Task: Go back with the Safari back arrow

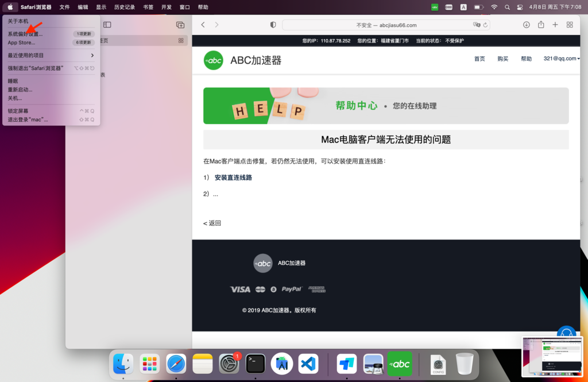Action: pyautogui.click(x=203, y=25)
